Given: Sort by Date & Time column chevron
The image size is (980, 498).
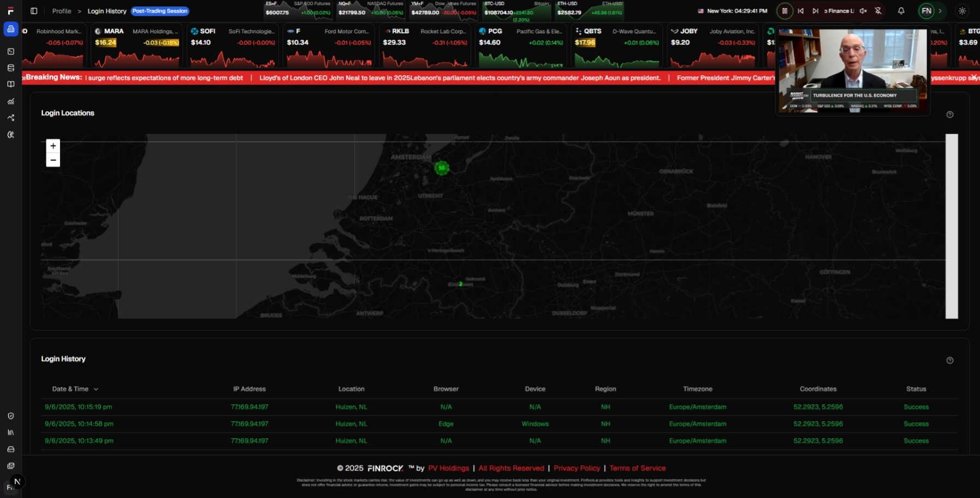Looking at the screenshot, I should [x=96, y=389].
